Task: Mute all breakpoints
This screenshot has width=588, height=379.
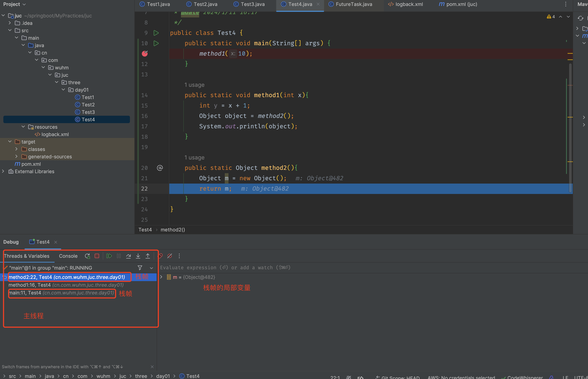Action: pos(169,256)
